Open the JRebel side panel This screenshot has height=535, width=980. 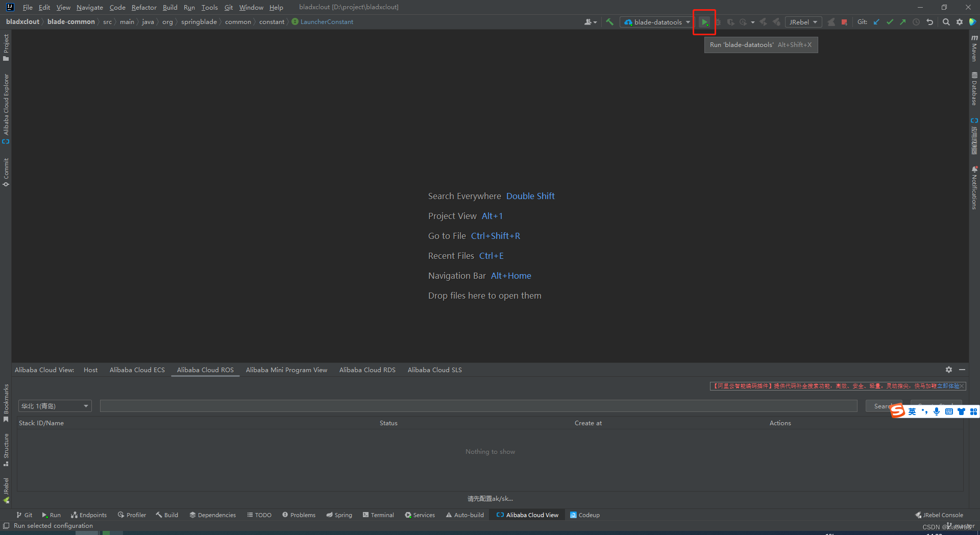[6, 490]
